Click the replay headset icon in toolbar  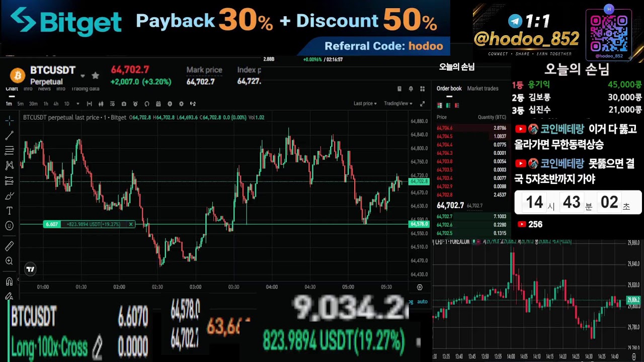147,104
